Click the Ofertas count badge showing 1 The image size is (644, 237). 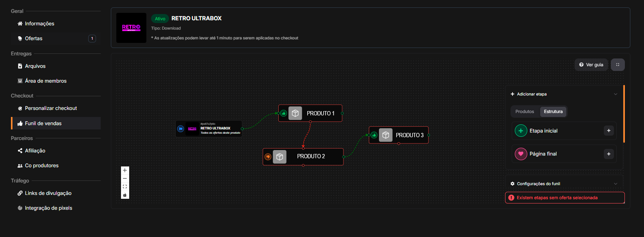[92, 39]
